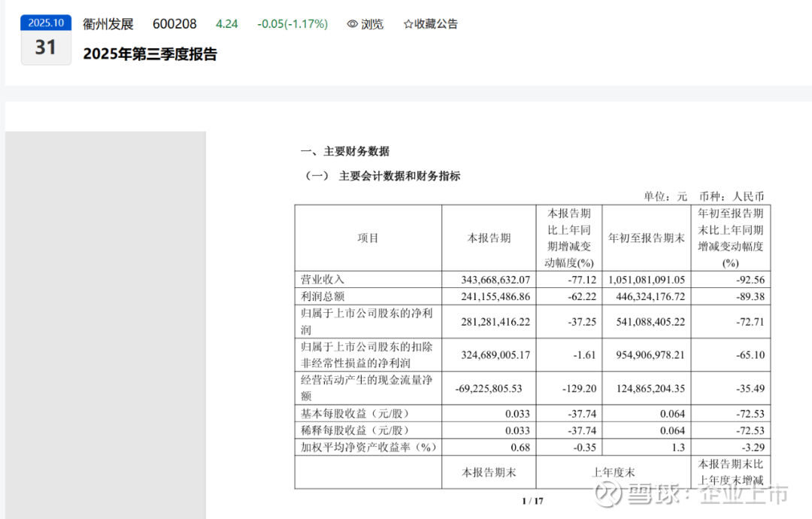
Task: Click the value 446,324,176.72
Action: (x=650, y=297)
